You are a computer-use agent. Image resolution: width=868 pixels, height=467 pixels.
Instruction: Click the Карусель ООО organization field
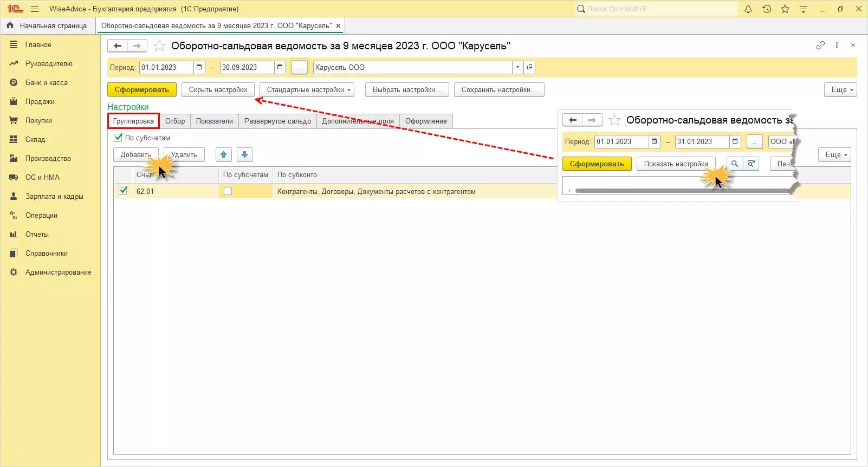413,67
